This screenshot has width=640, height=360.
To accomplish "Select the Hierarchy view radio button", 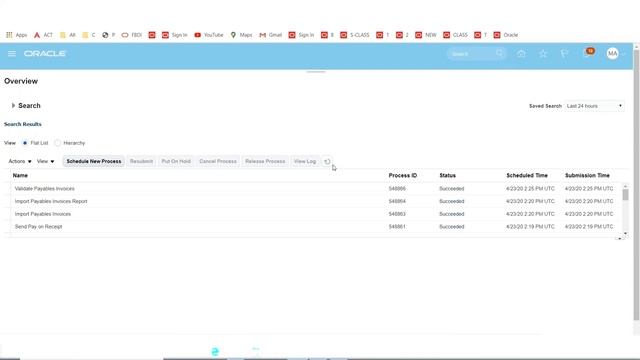I will (x=58, y=143).
